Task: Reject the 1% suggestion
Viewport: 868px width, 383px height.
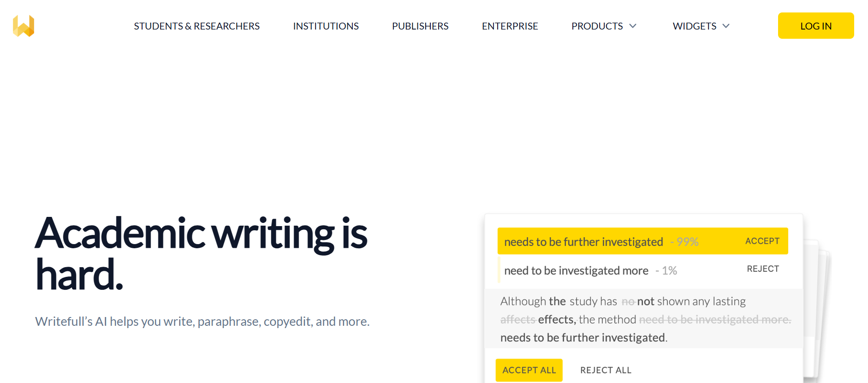Action: 763,269
